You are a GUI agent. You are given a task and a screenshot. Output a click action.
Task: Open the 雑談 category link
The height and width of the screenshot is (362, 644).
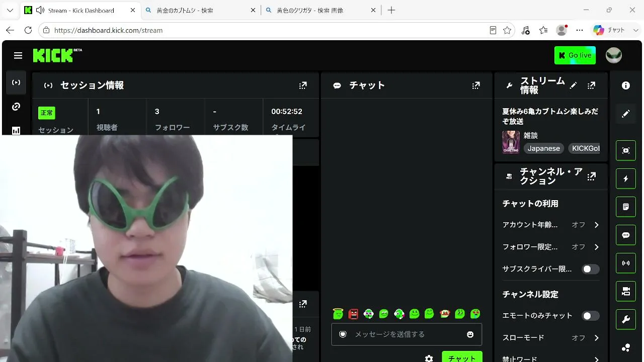531,135
